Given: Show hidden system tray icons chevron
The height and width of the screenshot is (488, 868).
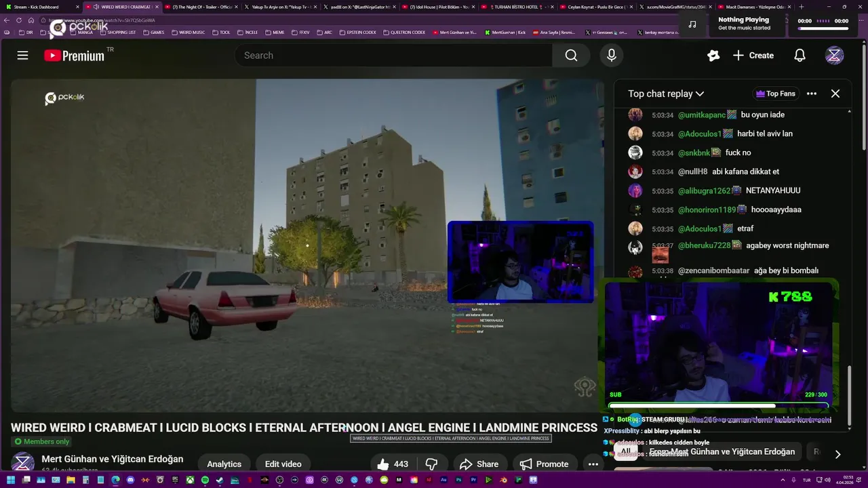Looking at the screenshot, I should (783, 480).
